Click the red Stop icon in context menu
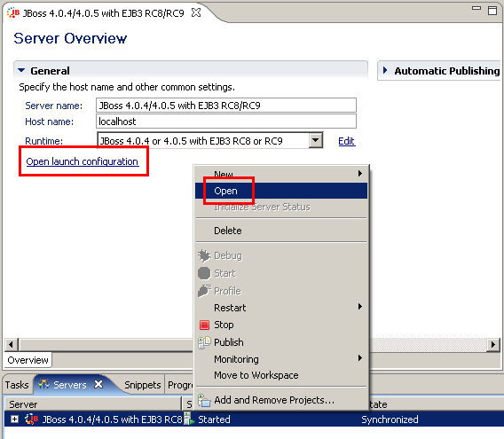This screenshot has width=504, height=439. click(x=204, y=325)
